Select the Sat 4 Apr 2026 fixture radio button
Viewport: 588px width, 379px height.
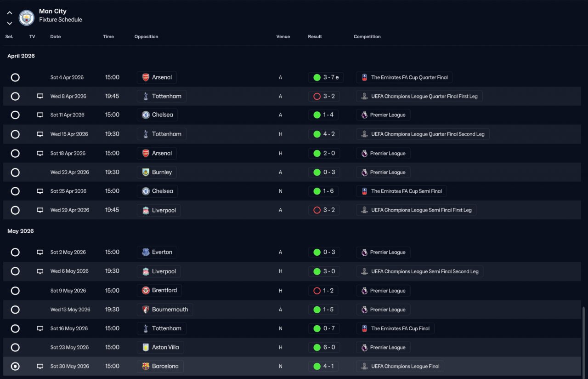pyautogui.click(x=15, y=77)
